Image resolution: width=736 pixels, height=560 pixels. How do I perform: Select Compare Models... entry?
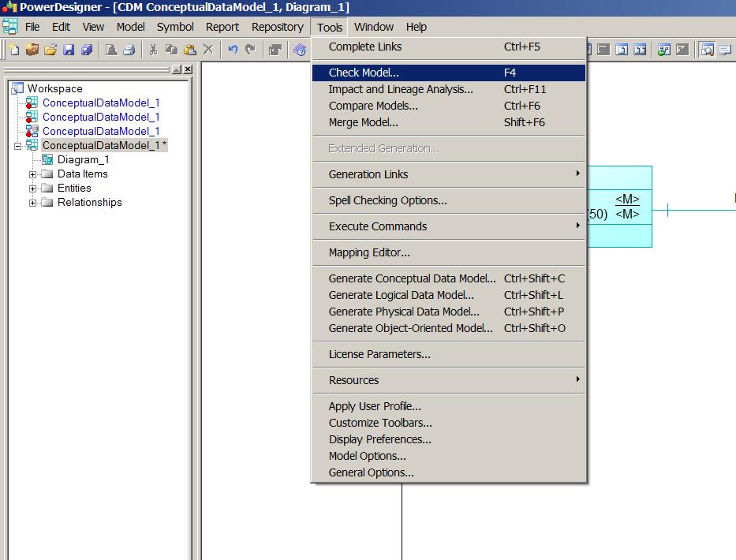449,106
